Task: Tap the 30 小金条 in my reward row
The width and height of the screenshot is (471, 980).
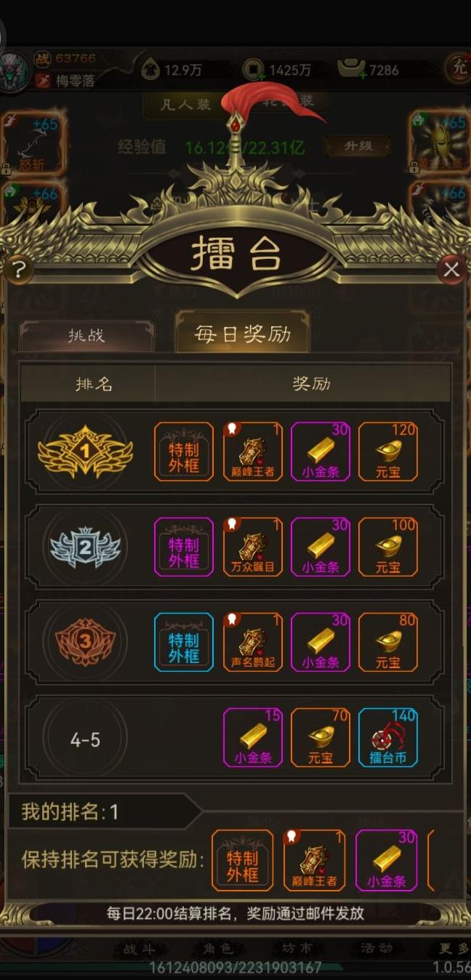Action: click(386, 860)
